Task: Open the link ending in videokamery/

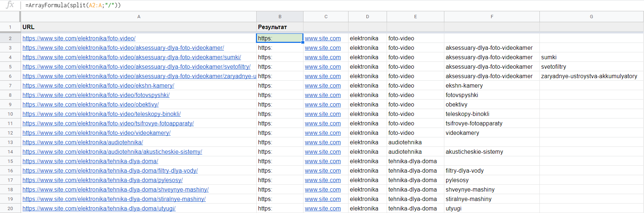Action: 97,133
